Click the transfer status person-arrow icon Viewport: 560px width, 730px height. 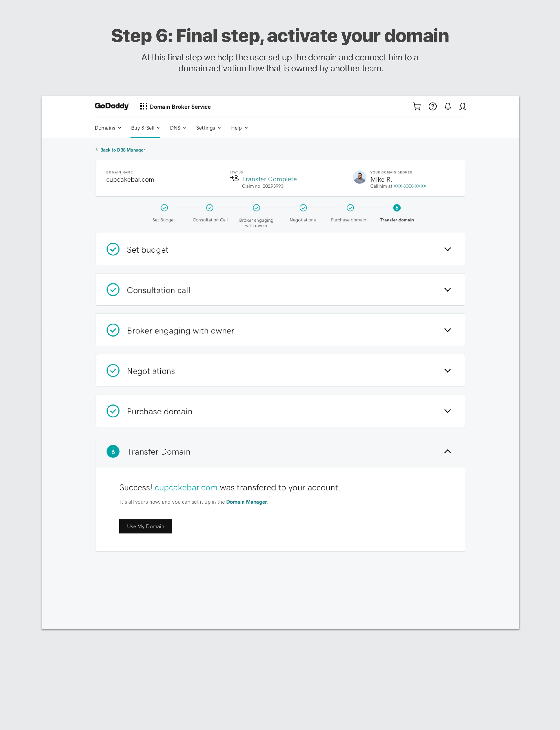(234, 178)
